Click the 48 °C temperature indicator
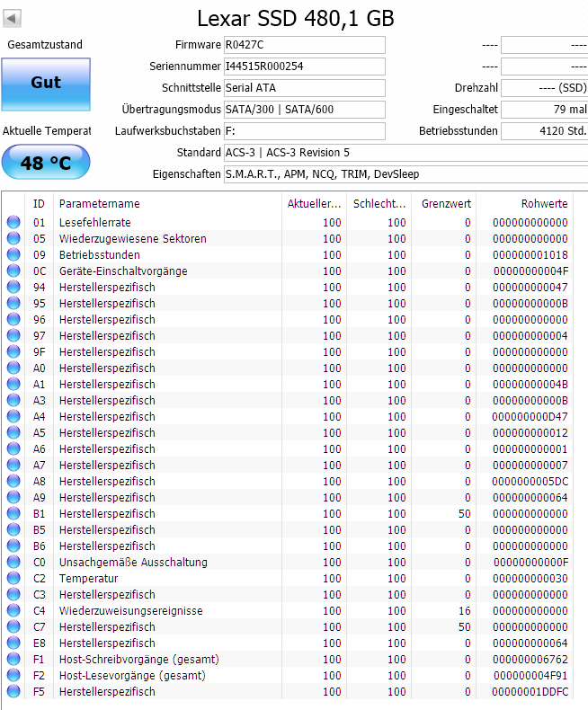The height and width of the screenshot is (710, 588). coord(46,162)
